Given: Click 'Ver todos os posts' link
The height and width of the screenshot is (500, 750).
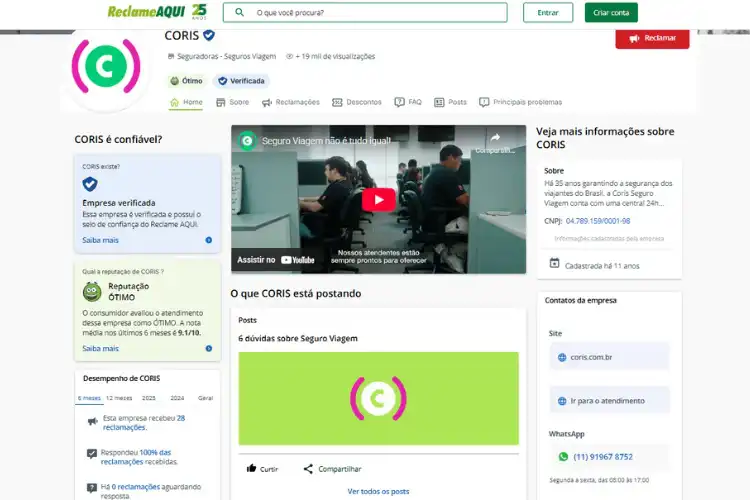Looking at the screenshot, I should [x=378, y=491].
